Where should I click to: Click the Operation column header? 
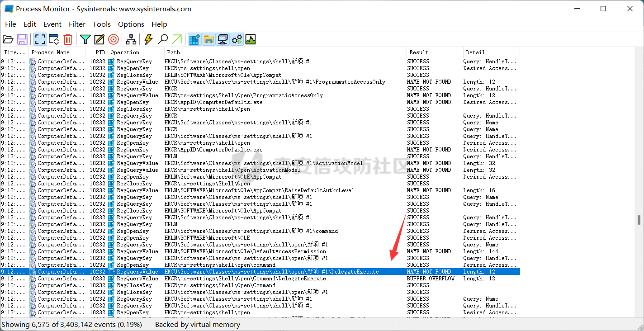136,52
